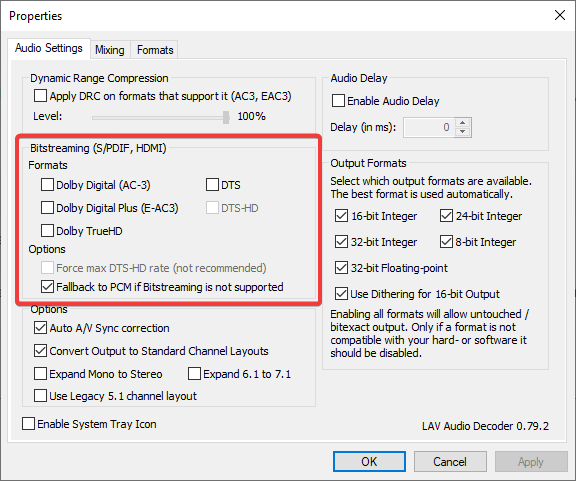
Task: Decrease delay with the down spinner arrow
Action: click(462, 132)
